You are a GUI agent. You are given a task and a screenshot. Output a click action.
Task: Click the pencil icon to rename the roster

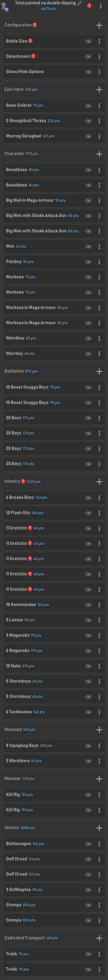point(80,3)
